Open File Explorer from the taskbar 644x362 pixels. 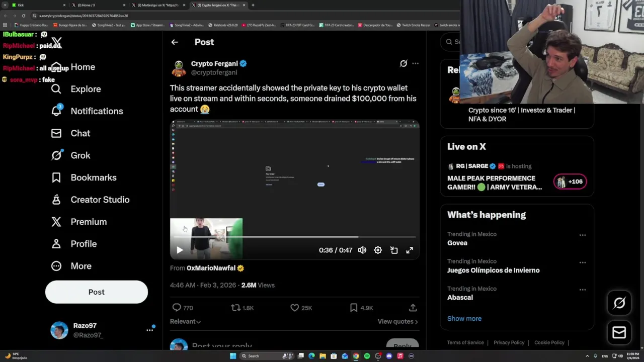coord(323,356)
